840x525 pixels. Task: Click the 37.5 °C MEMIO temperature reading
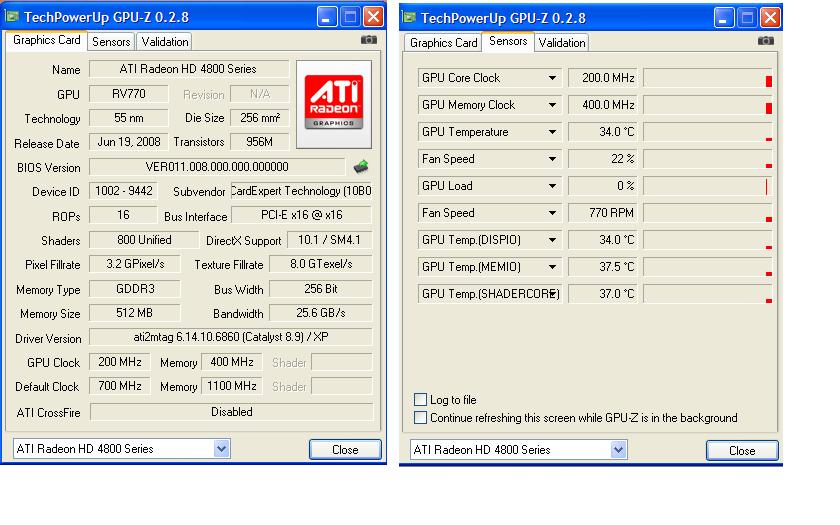[x=603, y=267]
